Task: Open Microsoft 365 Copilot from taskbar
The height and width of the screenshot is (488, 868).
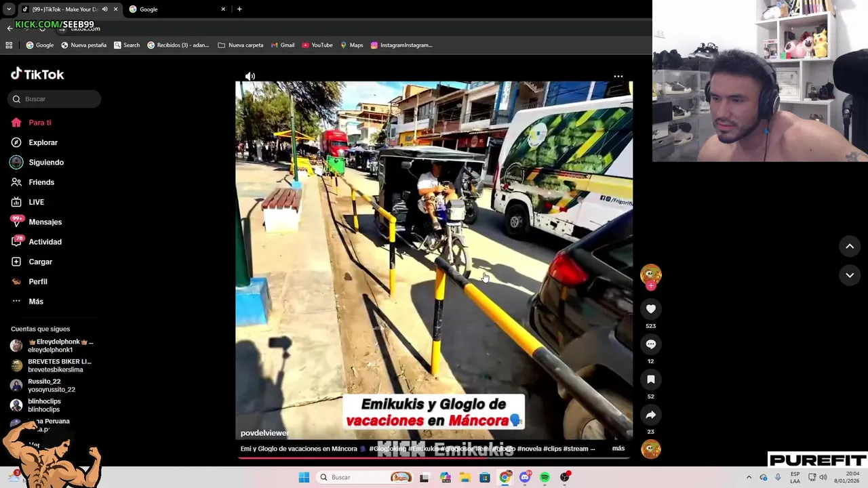Action: coord(446,477)
